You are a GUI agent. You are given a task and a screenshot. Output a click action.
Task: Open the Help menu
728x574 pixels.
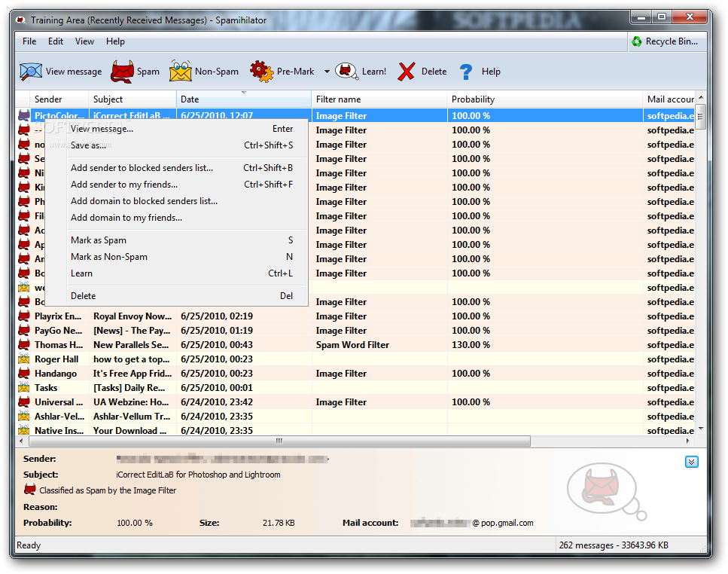click(115, 41)
